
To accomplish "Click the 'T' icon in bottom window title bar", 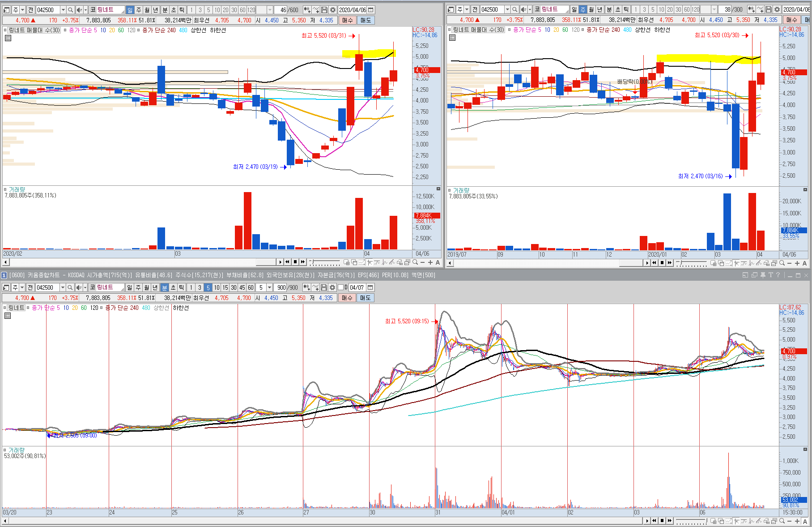I will (x=771, y=275).
